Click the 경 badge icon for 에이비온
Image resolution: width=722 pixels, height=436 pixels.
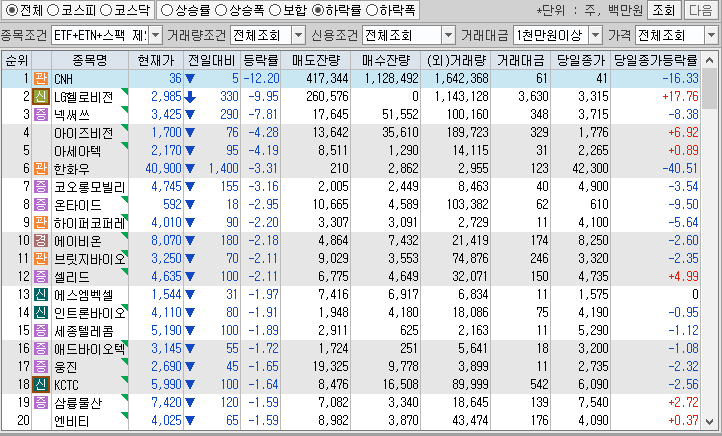coord(41,240)
